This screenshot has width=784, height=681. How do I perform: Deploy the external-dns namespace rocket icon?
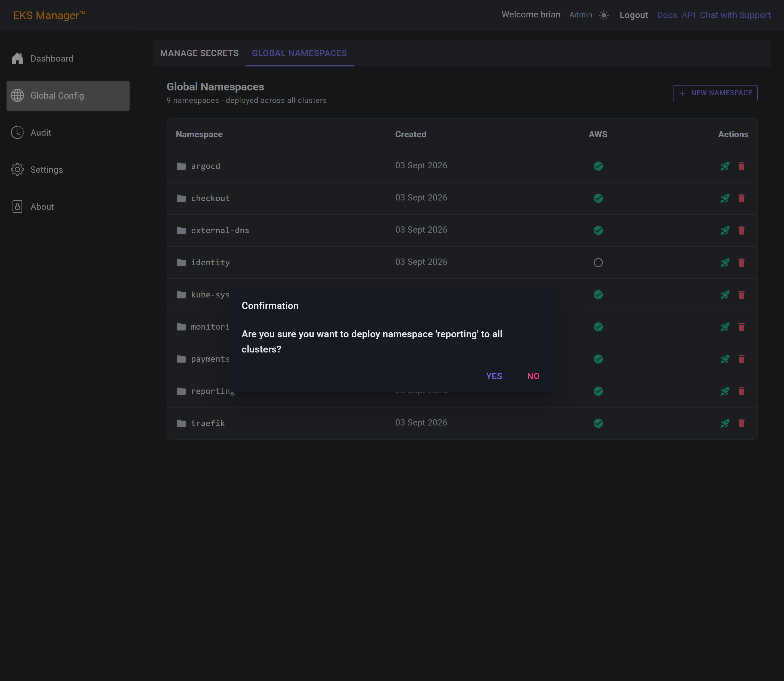[725, 230]
